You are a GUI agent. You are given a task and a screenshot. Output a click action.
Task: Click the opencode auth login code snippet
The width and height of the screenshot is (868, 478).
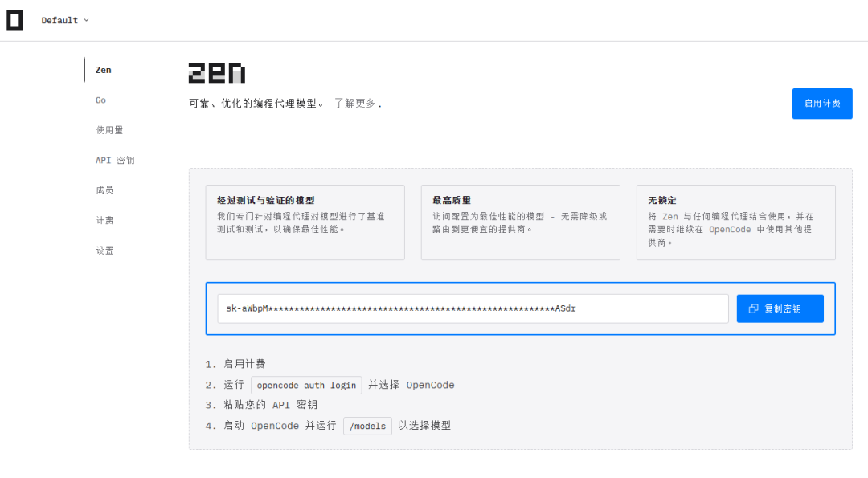pos(306,385)
